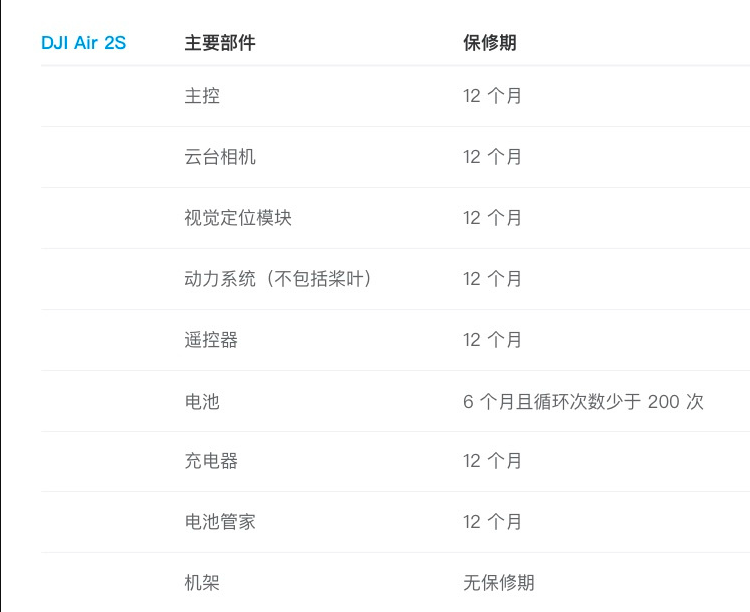Select the 机架 component cell

pyautogui.click(x=202, y=583)
